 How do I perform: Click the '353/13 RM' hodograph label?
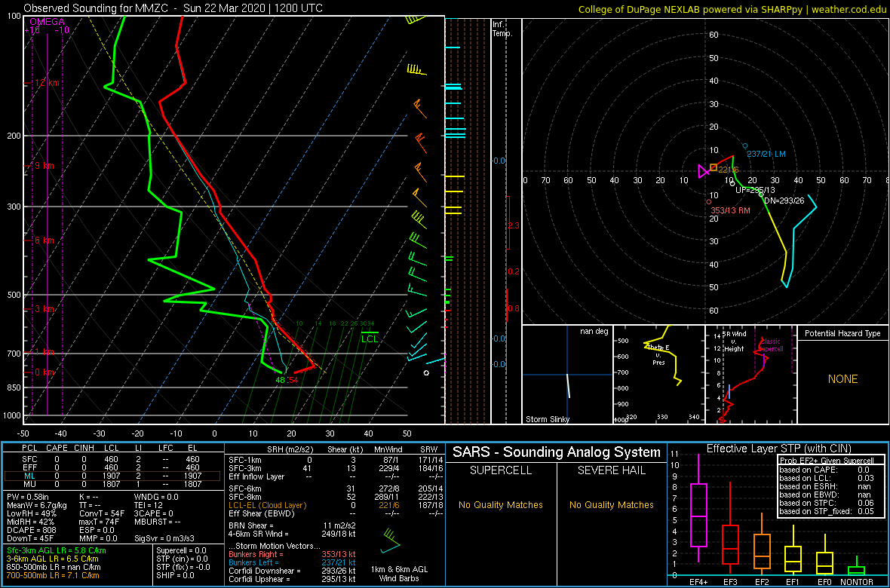(731, 210)
